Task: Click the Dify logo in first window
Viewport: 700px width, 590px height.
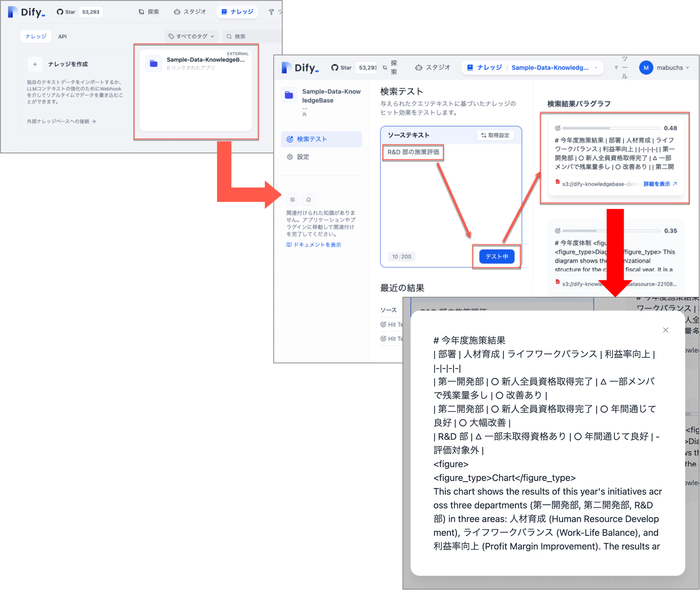Action: [26, 12]
